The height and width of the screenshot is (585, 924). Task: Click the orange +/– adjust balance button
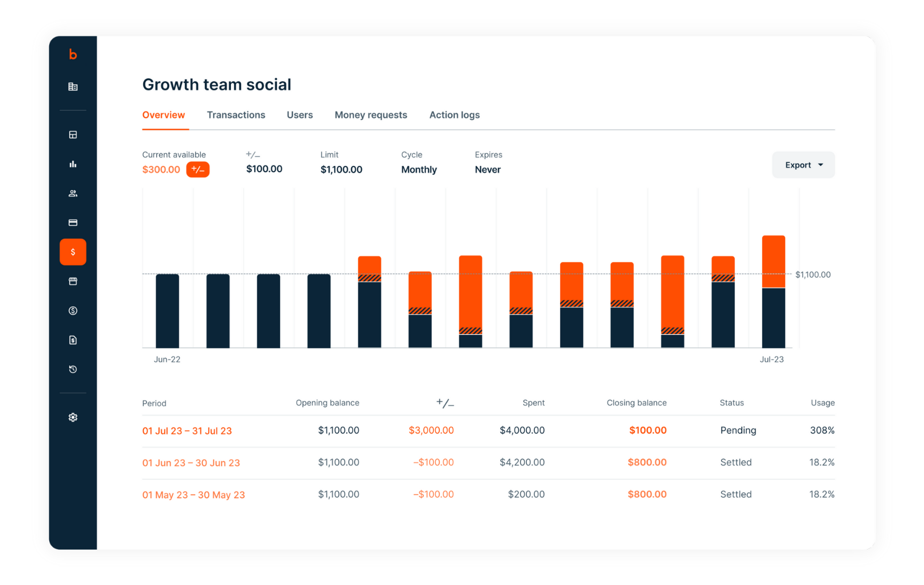click(x=198, y=169)
